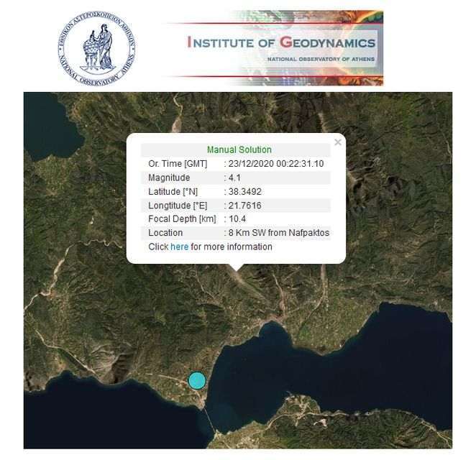This screenshot has height=460, width=476.
Task: Click the cyan earthquake epicenter marker
Action: point(197,380)
